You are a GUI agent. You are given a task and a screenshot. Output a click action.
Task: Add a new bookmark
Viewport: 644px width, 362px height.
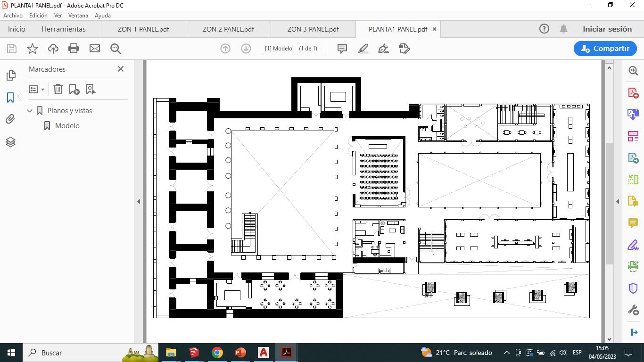coord(74,89)
